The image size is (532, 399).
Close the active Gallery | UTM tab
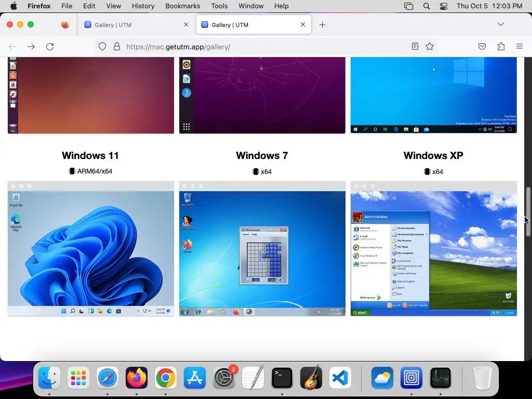(x=303, y=24)
